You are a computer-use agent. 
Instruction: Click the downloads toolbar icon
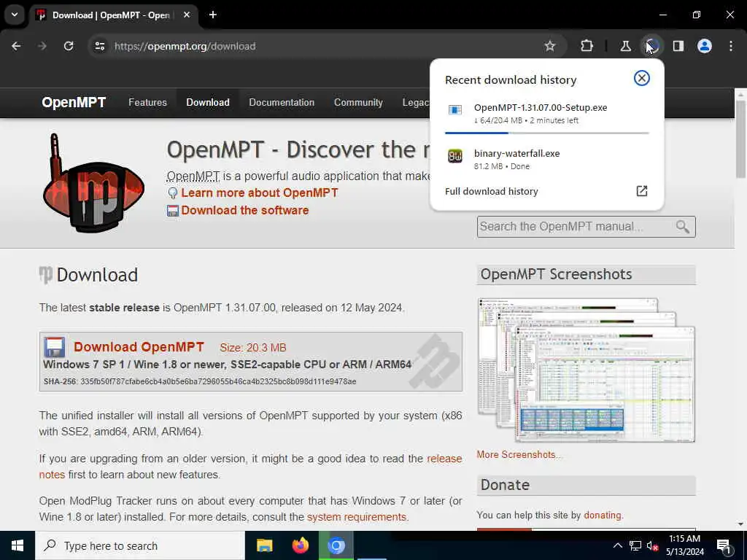pyautogui.click(x=651, y=46)
